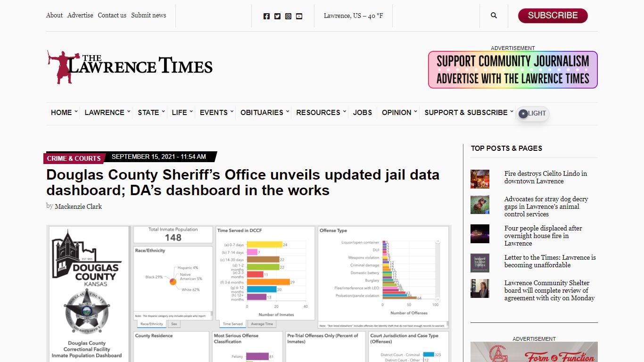This screenshot has height=362, width=644.
Task: Expand the OPINION menu chevron
Action: tap(415, 111)
